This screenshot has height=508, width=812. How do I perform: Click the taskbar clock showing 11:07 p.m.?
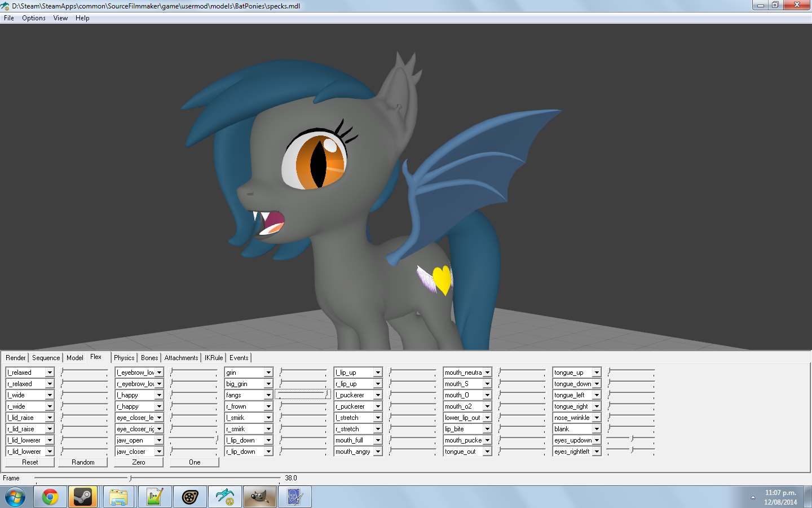pos(780,497)
